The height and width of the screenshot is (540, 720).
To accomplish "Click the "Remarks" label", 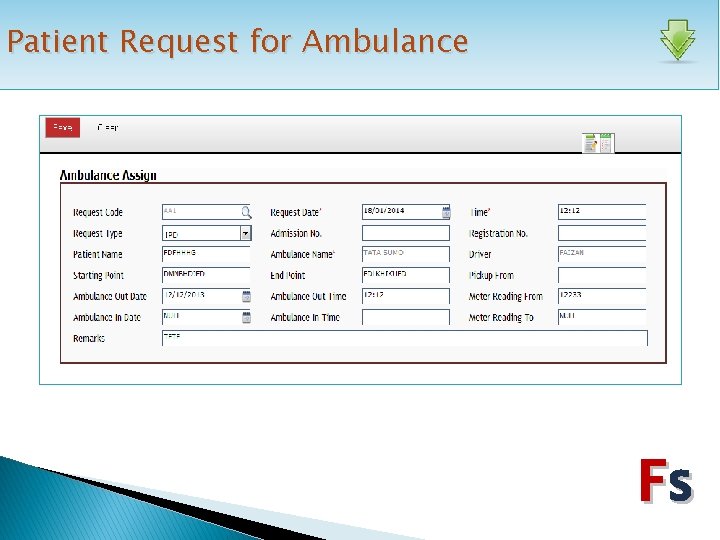I will pyautogui.click(x=89, y=338).
